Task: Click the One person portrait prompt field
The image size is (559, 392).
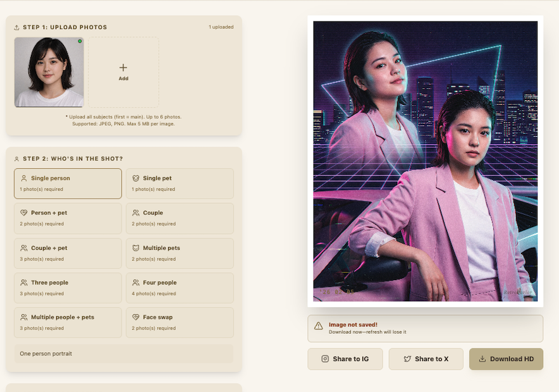Action: click(123, 353)
